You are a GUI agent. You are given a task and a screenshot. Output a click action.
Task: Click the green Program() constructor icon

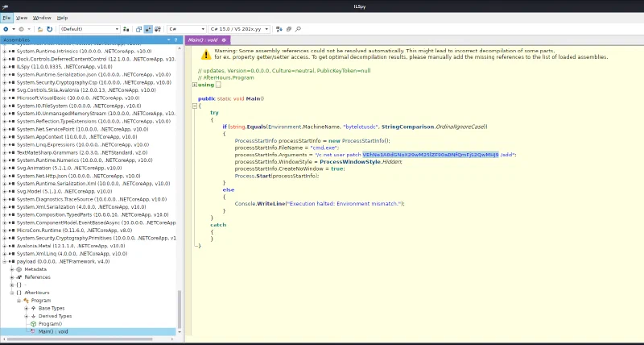pos(34,324)
